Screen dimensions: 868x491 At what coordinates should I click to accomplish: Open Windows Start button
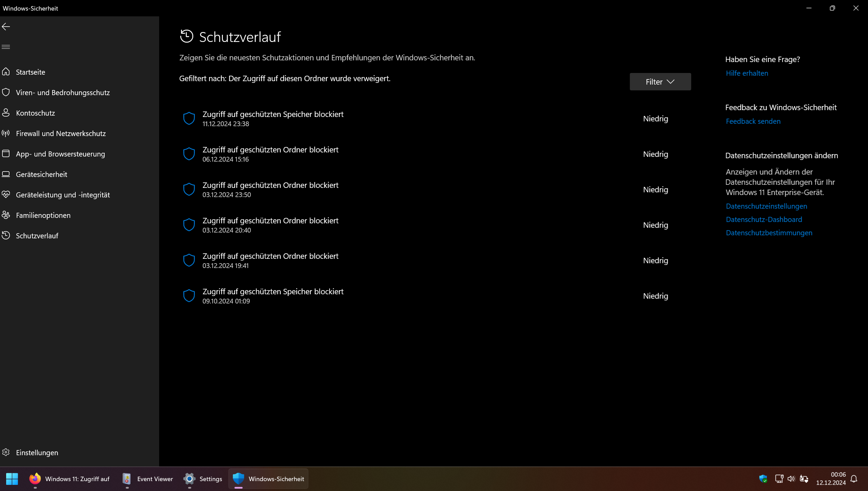pos(12,479)
